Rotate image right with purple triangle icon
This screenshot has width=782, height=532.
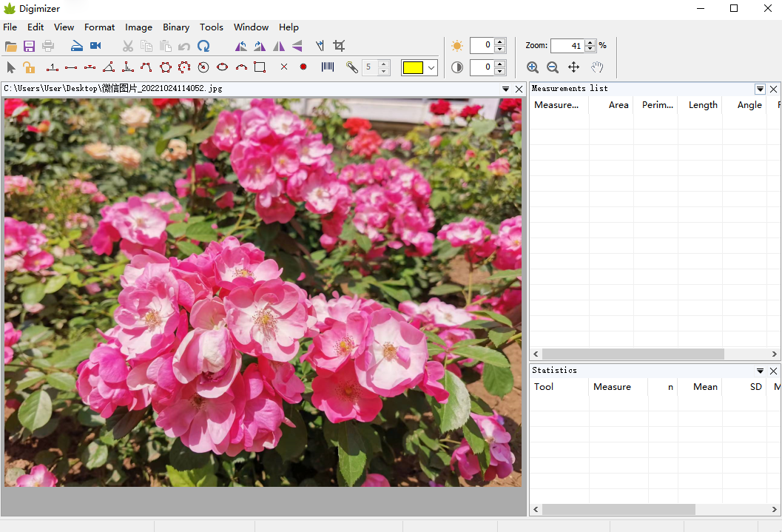pyautogui.click(x=260, y=47)
